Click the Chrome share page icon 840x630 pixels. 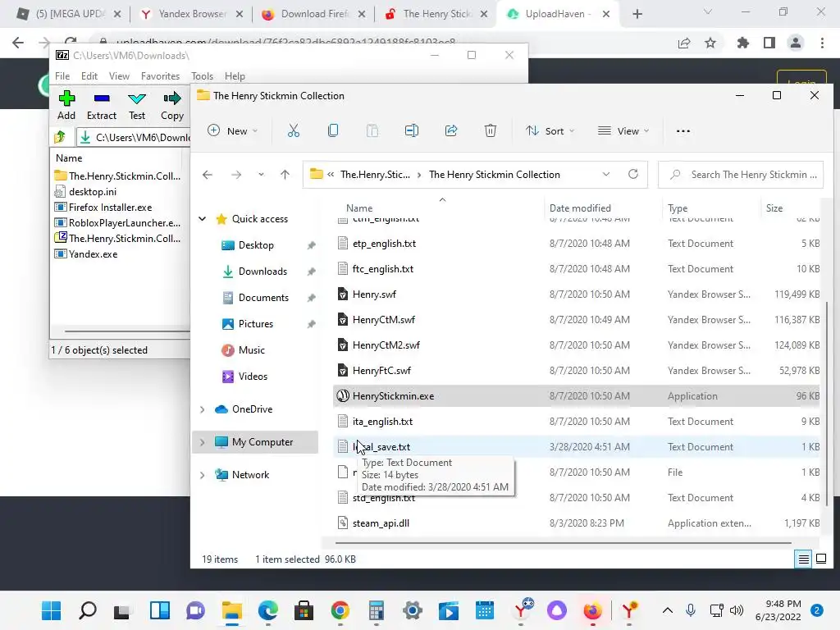coord(683,43)
